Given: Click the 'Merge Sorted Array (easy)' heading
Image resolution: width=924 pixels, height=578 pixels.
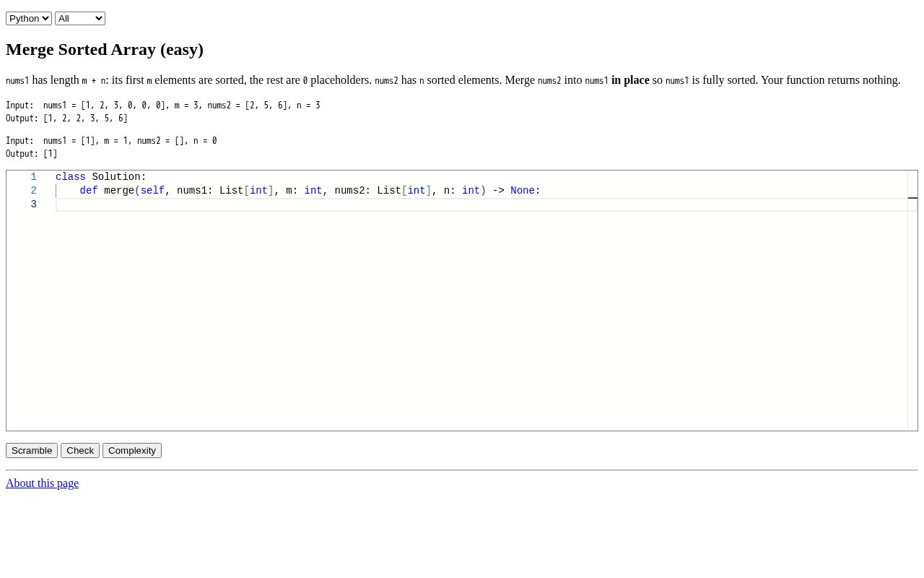Looking at the screenshot, I should pos(105,49).
